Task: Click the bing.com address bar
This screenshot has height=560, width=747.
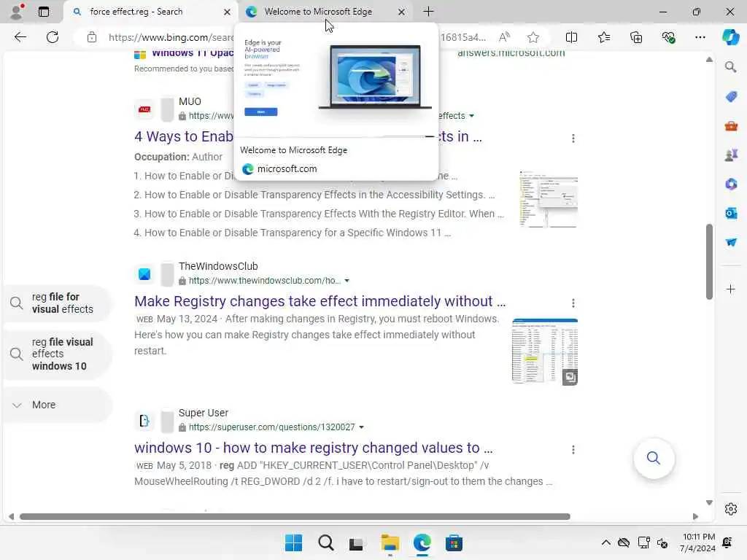Action: tap(170, 37)
